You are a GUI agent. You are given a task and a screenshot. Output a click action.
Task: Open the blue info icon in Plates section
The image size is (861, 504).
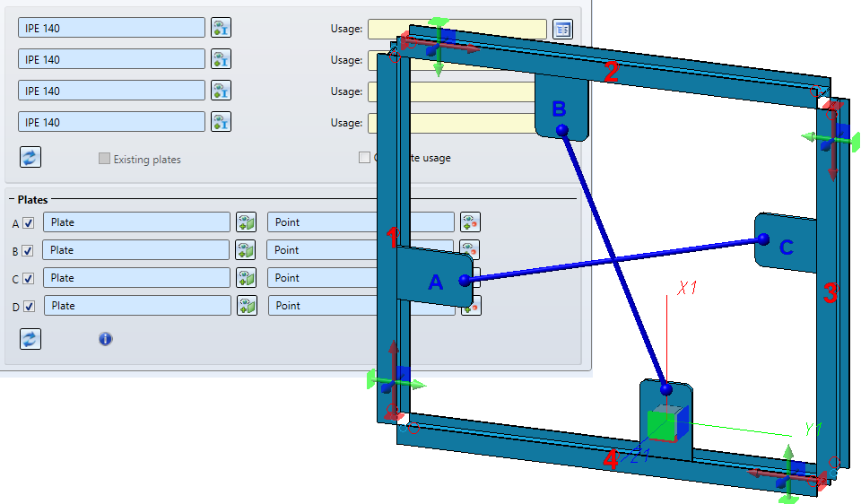click(x=106, y=339)
